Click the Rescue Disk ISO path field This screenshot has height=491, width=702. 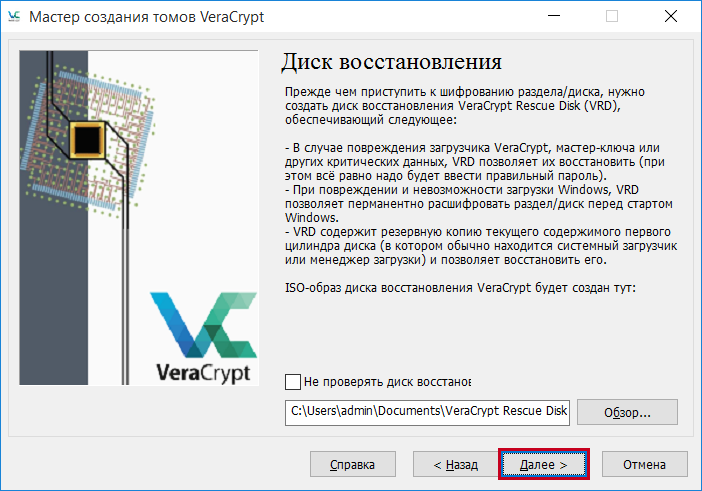click(427, 411)
